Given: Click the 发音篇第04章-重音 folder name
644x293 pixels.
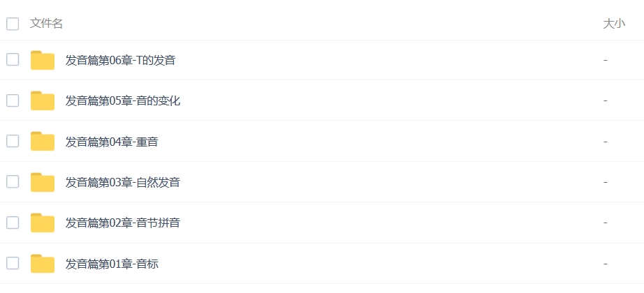Looking at the screenshot, I should [112, 142].
